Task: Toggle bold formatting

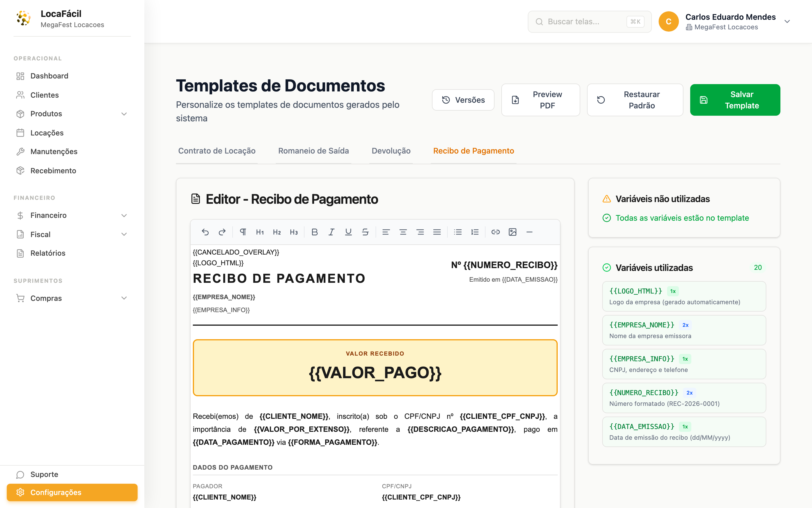Action: (x=314, y=232)
